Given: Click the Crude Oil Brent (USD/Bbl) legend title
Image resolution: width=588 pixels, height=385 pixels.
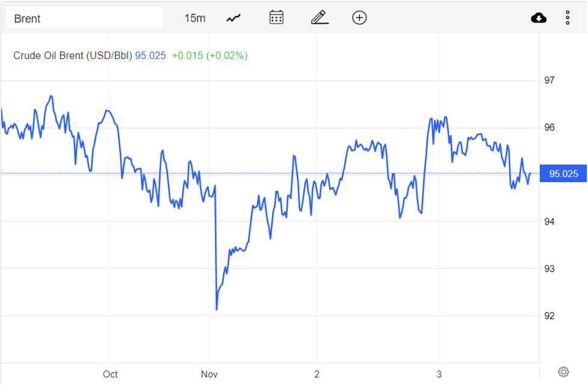Looking at the screenshot, I should (72, 55).
